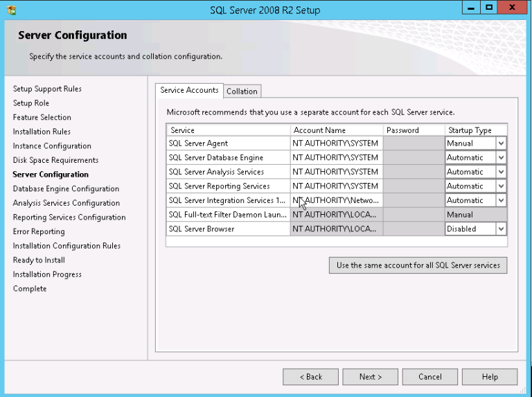The image size is (532, 397).
Task: Open setup Help
Action: (x=490, y=377)
